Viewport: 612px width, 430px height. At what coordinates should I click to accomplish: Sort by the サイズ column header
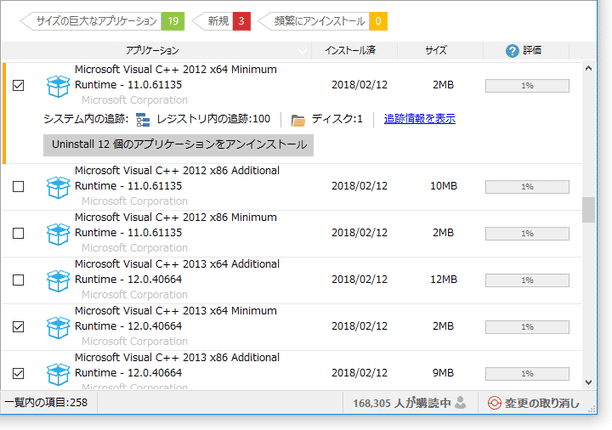tap(440, 50)
